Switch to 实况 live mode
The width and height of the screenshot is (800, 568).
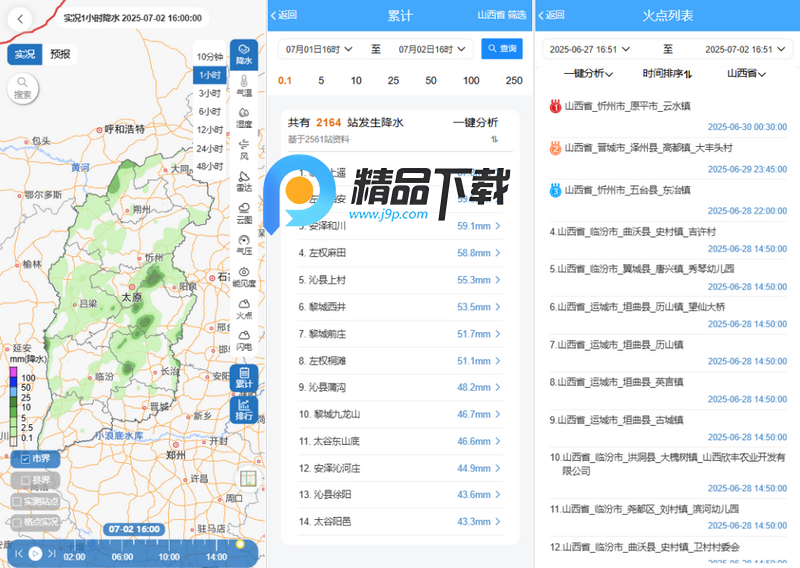[x=24, y=54]
